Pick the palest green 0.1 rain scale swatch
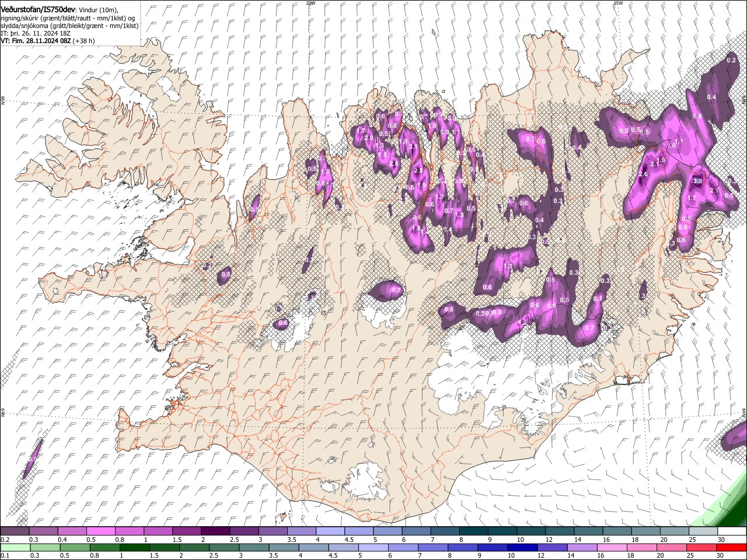 tap(15, 548)
